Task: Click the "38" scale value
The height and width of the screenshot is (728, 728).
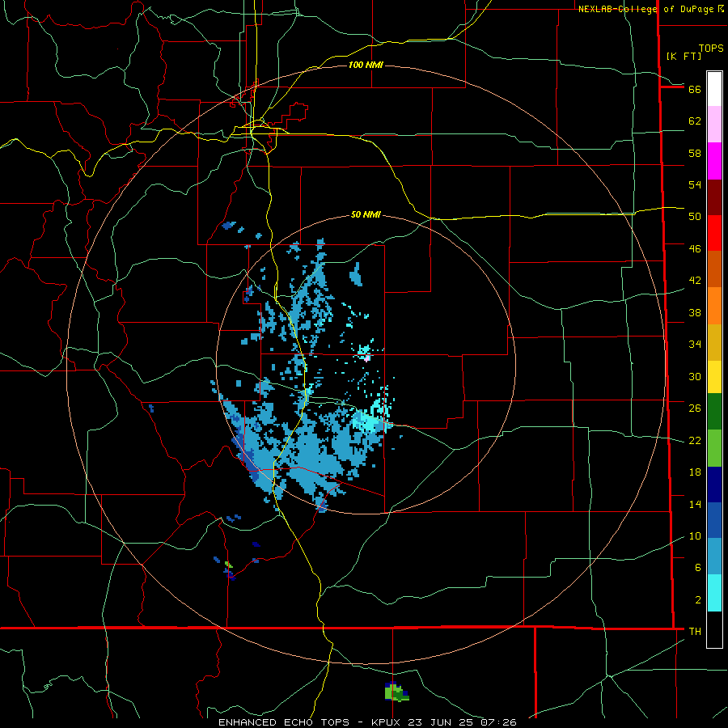Action: pyautogui.click(x=695, y=312)
